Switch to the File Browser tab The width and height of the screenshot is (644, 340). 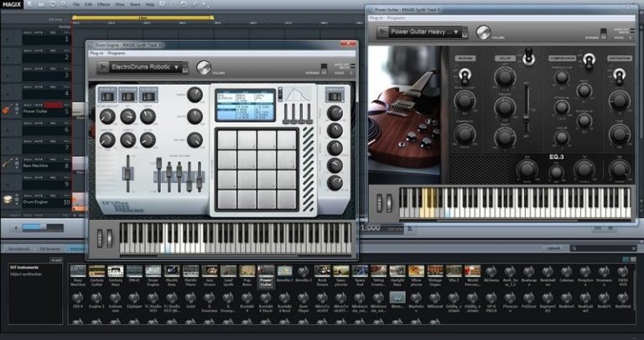(50, 248)
